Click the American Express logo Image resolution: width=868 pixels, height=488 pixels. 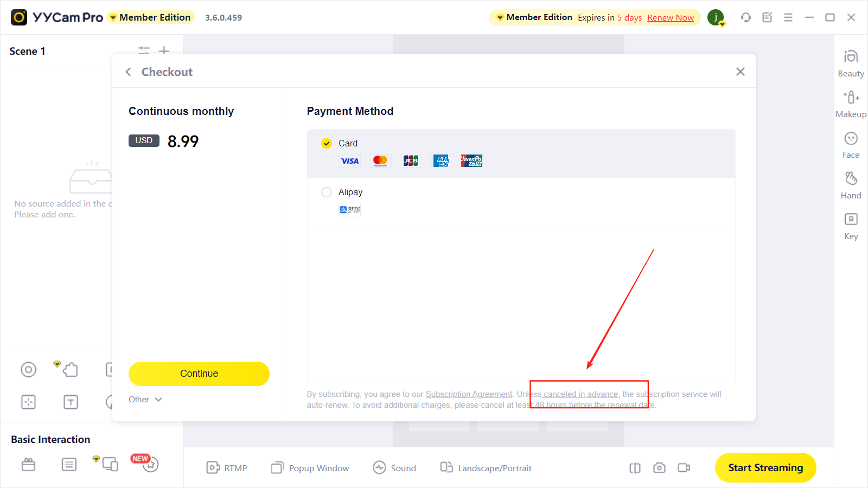pos(441,161)
